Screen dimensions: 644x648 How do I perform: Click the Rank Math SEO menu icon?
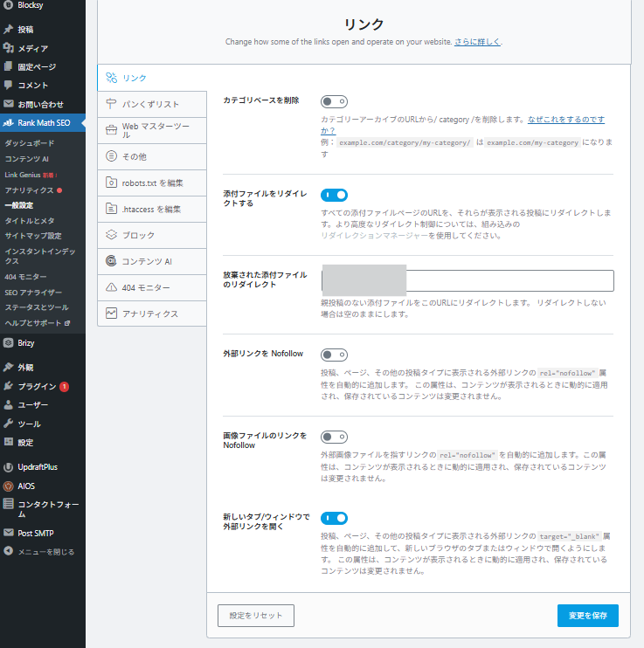point(9,123)
